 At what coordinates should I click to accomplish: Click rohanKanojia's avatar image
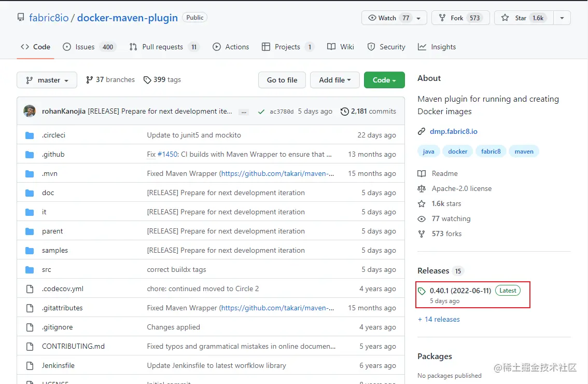30,111
